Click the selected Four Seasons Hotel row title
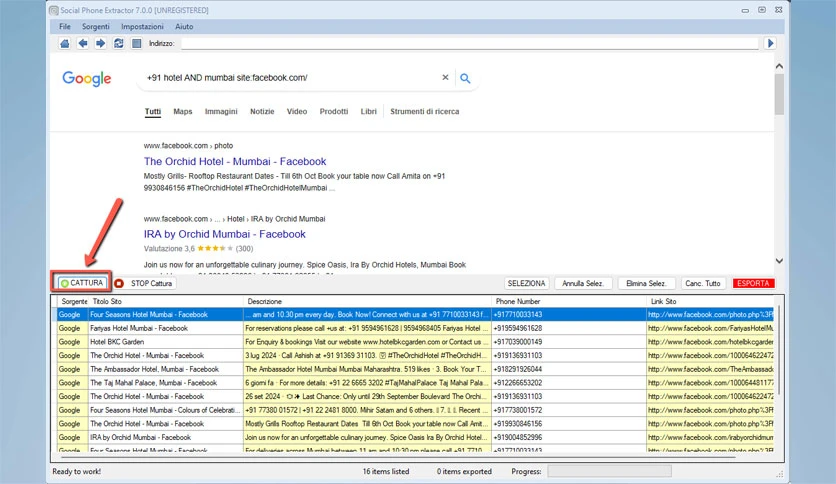 (149, 314)
